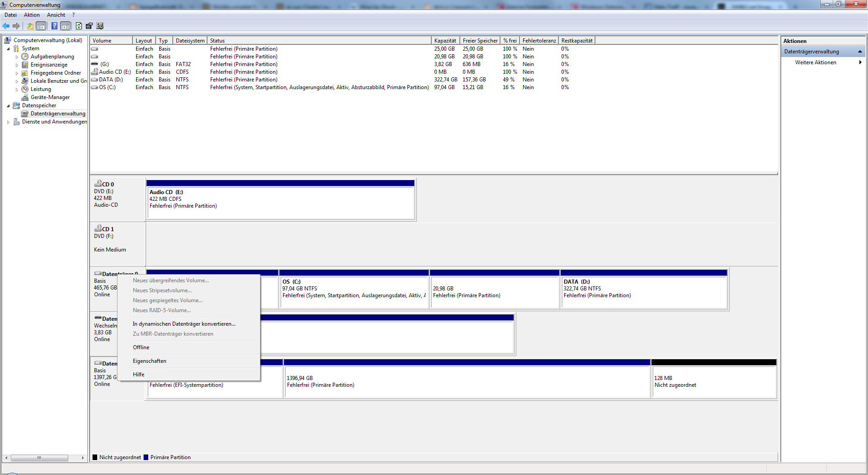This screenshot has width=868, height=475.
Task: Open Weitere Aktionen submenu
Action: click(816, 62)
